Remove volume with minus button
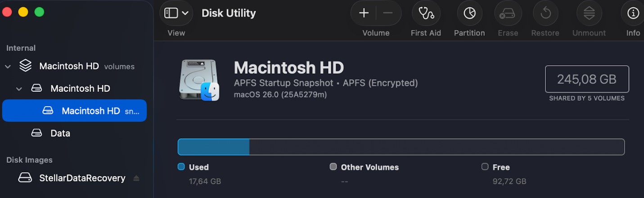 click(388, 13)
